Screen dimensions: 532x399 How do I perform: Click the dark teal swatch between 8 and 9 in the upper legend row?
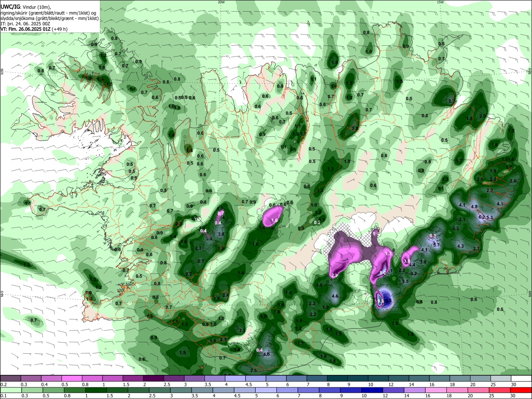(x=337, y=378)
